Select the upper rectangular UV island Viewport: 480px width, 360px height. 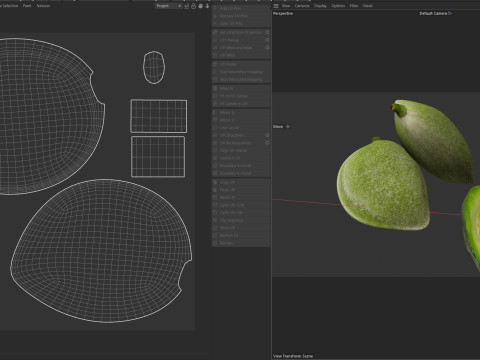coord(159,116)
